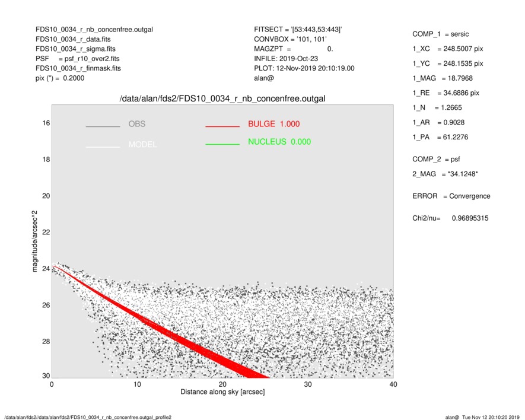Click the red BULGE legend line
The image size is (525, 420).
[222, 126]
